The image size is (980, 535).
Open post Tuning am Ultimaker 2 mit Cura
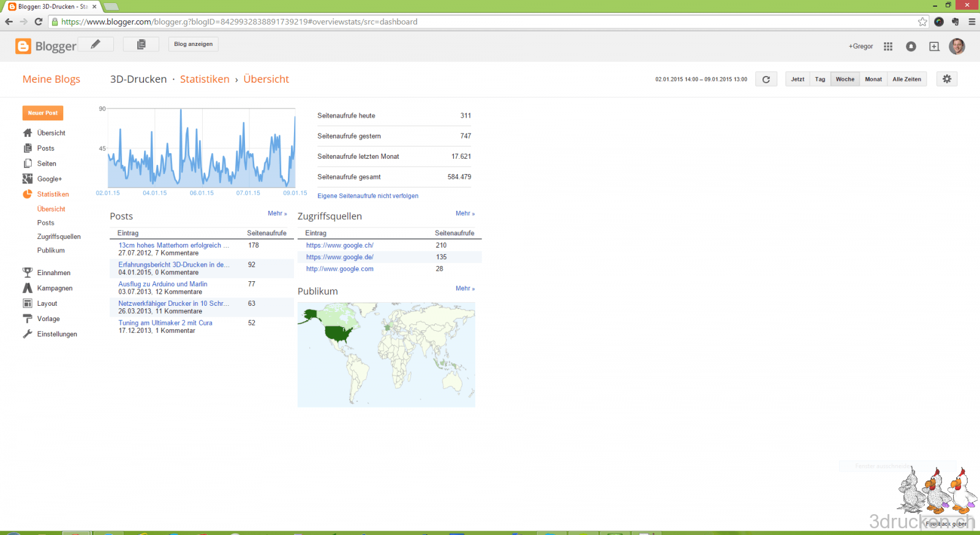165,323
